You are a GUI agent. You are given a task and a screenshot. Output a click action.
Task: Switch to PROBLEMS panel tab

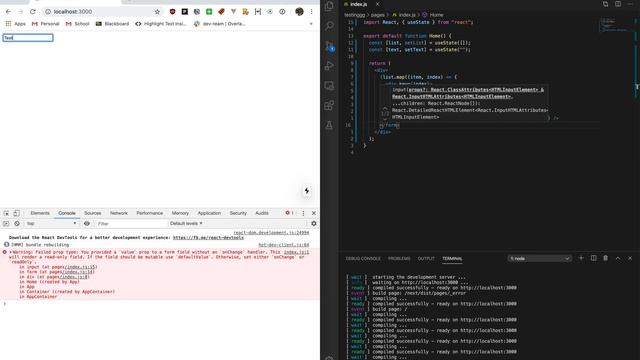point(399,259)
